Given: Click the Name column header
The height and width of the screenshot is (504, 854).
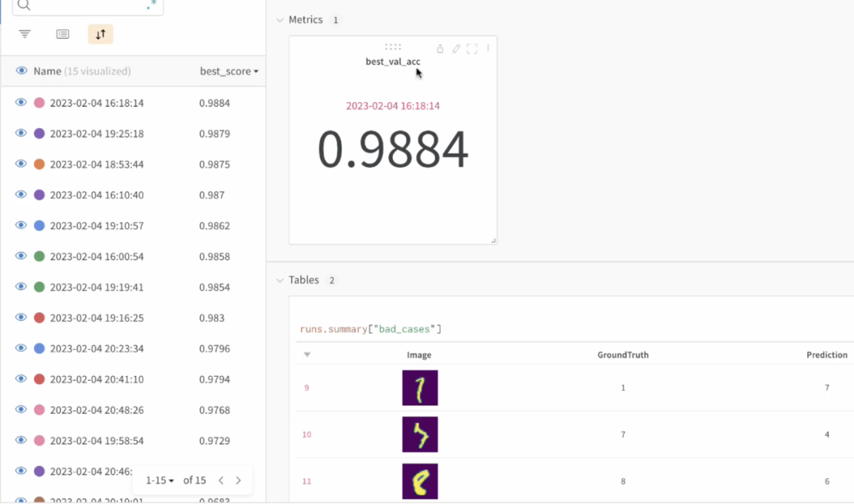Looking at the screenshot, I should tap(47, 71).
